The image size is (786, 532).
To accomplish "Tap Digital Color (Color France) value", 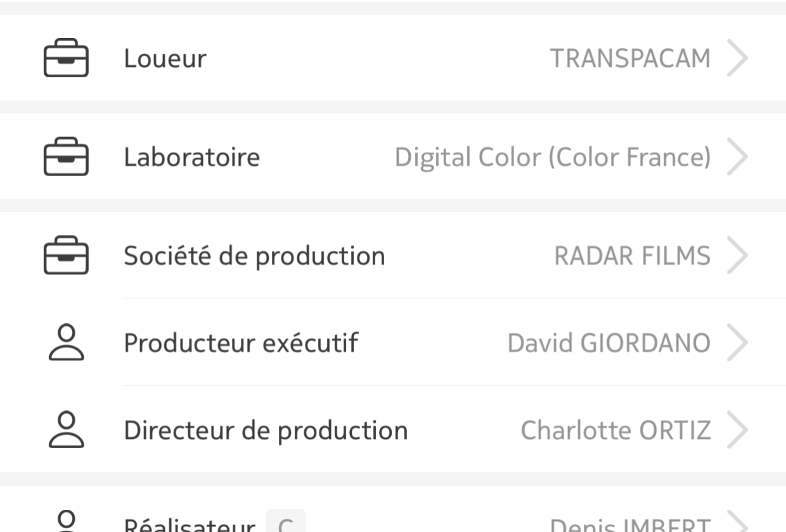I will pyautogui.click(x=553, y=157).
